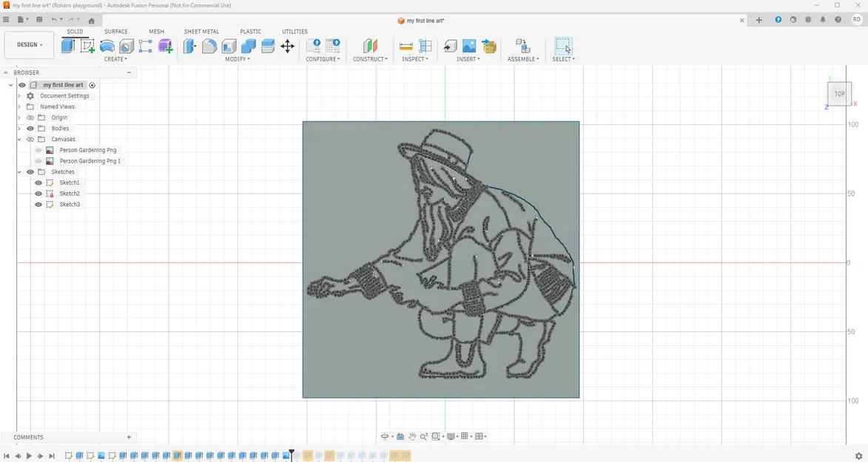Screen dimensions: 868x462
Task: Click the TOP label on the ViewCube
Action: 839,94
